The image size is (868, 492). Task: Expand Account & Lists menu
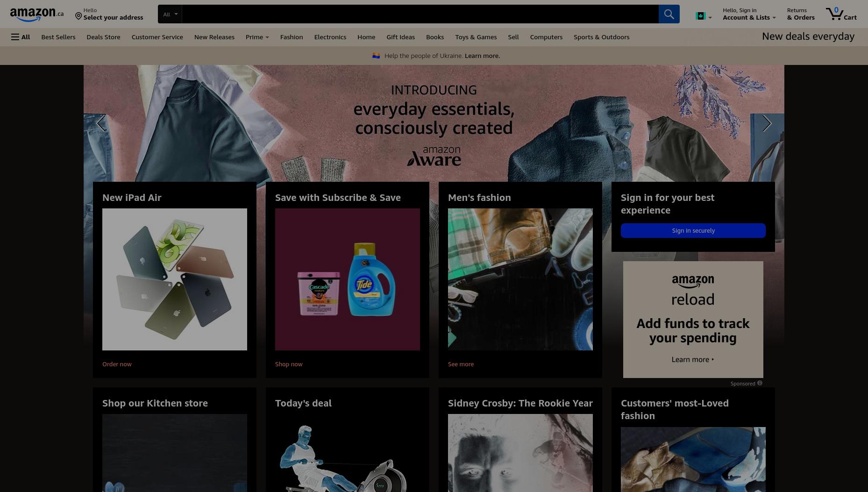click(749, 14)
